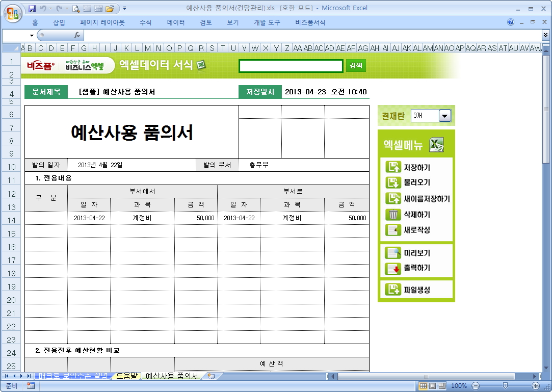
Task: Click the horizontal scrollbar thumb
Action: coord(426,376)
